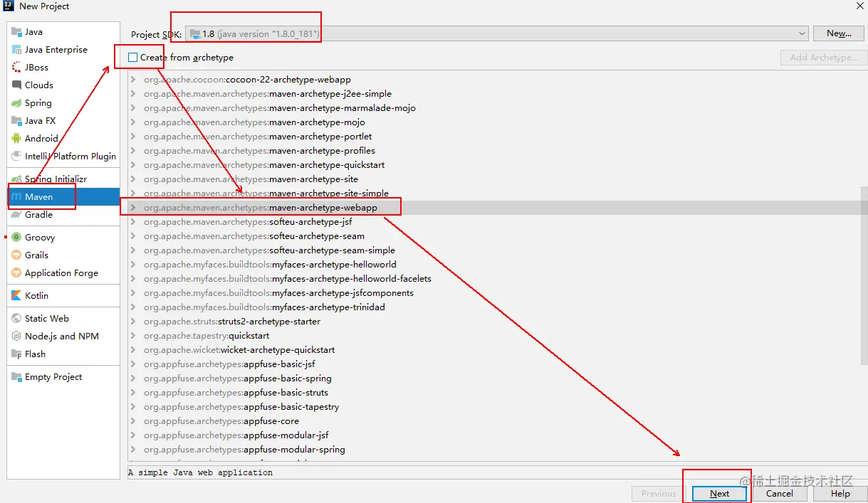Expand maven-archetype-quickstart node
The height and width of the screenshot is (503, 868).
pos(133,165)
